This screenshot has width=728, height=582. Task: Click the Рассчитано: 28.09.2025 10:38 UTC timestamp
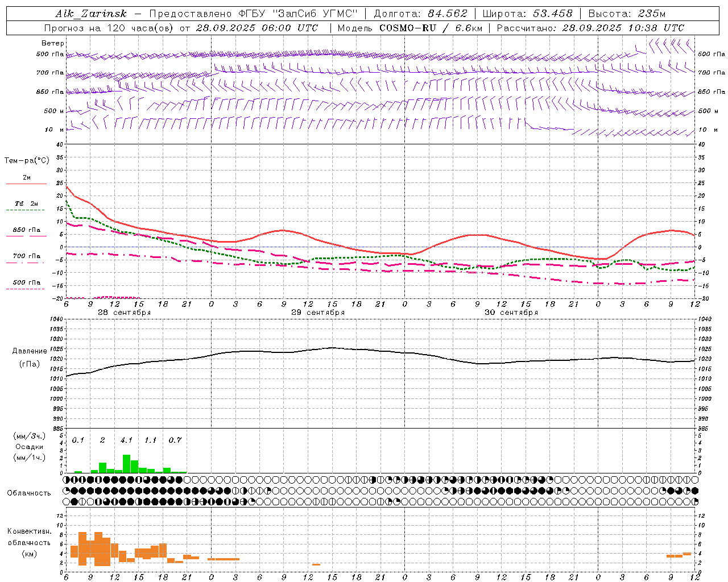pos(590,28)
